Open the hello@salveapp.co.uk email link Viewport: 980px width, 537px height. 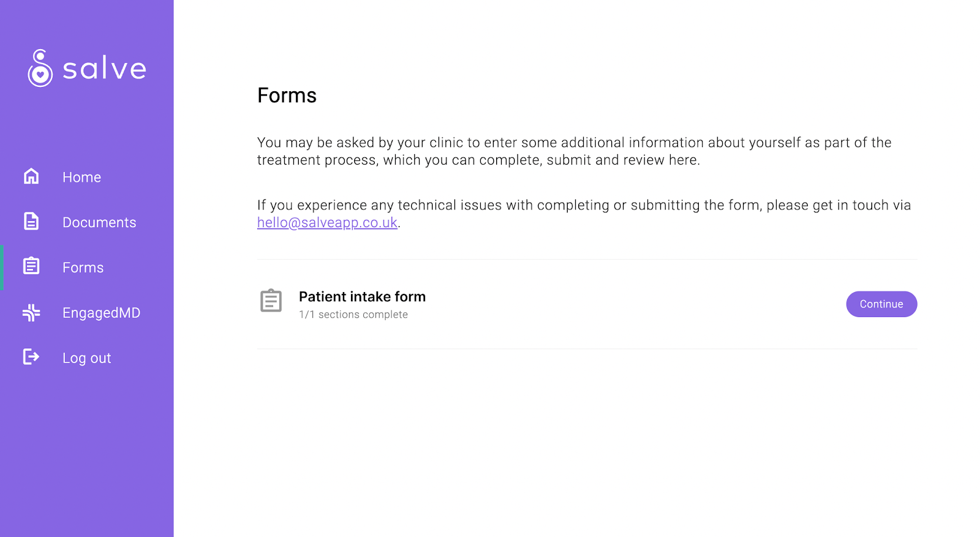pyautogui.click(x=327, y=223)
